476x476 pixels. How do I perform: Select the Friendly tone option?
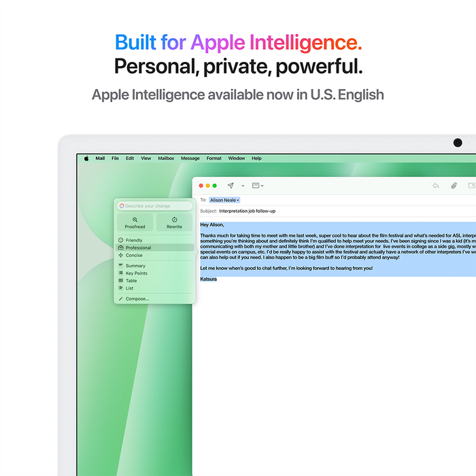pyautogui.click(x=133, y=240)
